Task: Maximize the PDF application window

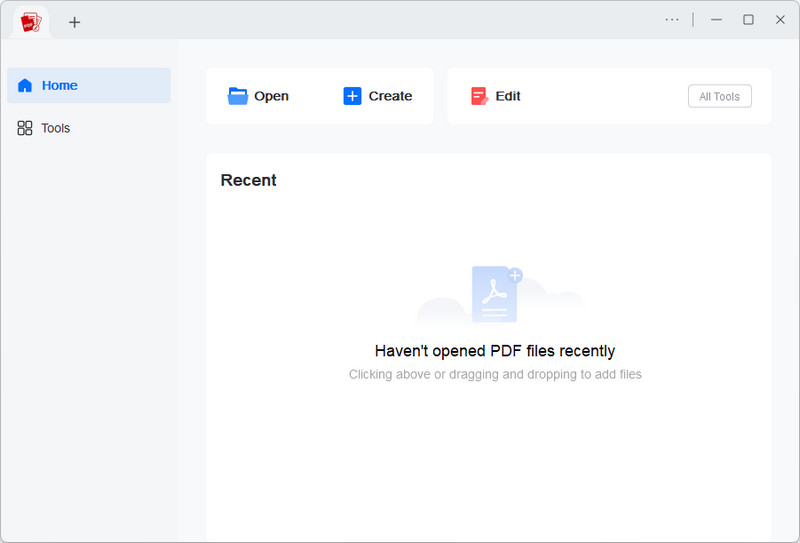Action: 748,20
